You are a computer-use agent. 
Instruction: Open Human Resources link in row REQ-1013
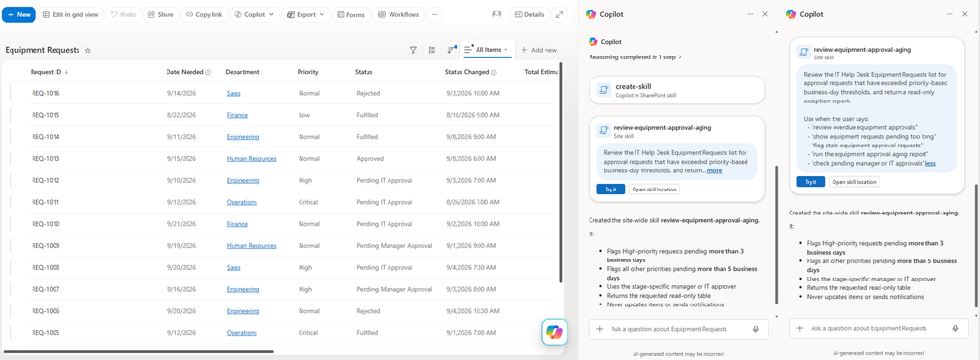(x=252, y=159)
